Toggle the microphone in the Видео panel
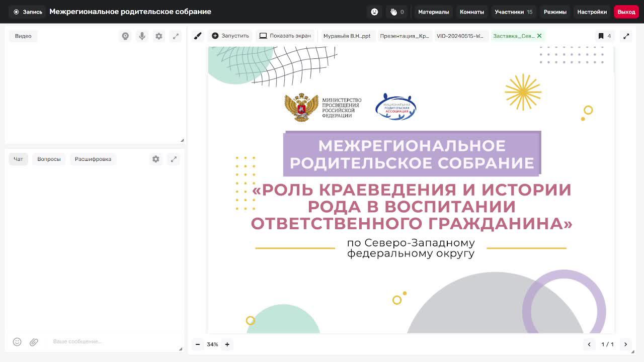The image size is (644, 362). point(142,36)
